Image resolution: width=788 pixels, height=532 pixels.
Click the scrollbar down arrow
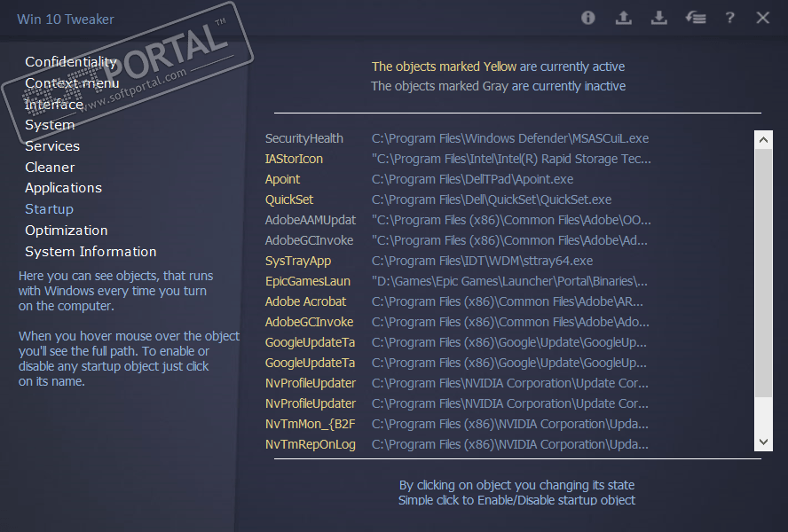763,442
